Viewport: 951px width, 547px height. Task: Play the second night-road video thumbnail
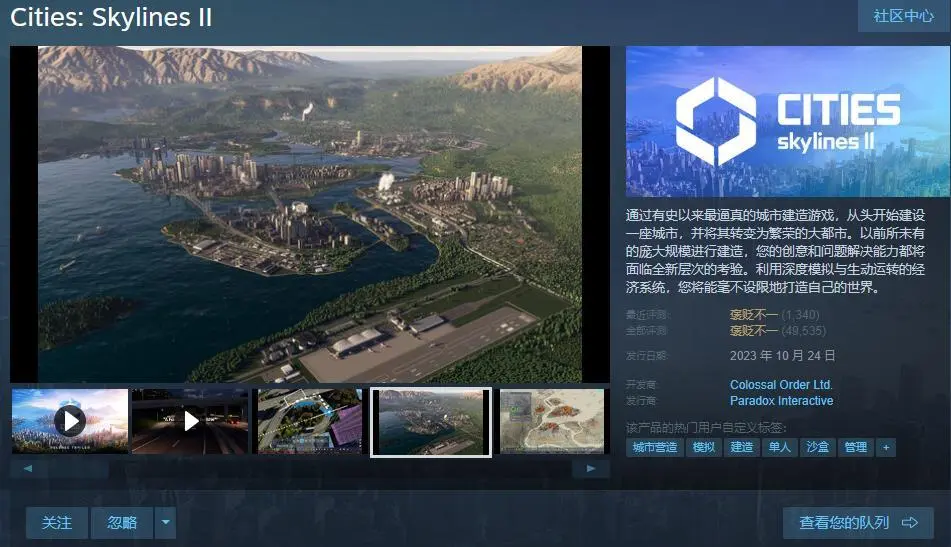190,421
